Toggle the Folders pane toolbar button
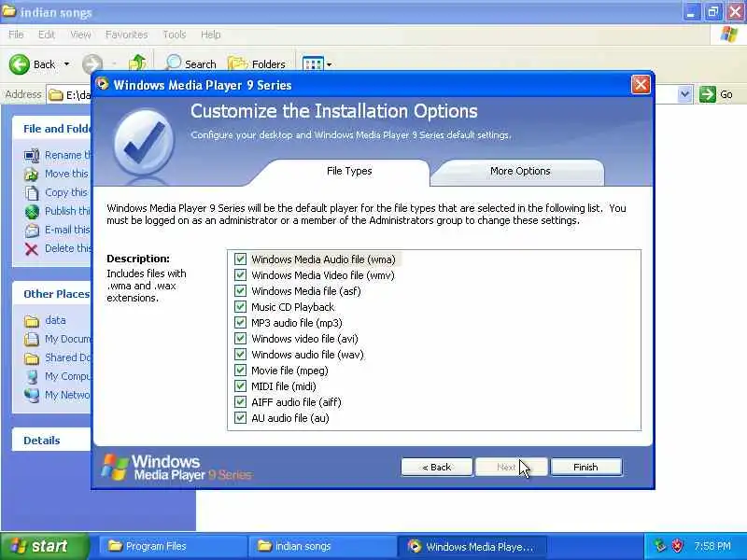 (x=258, y=63)
